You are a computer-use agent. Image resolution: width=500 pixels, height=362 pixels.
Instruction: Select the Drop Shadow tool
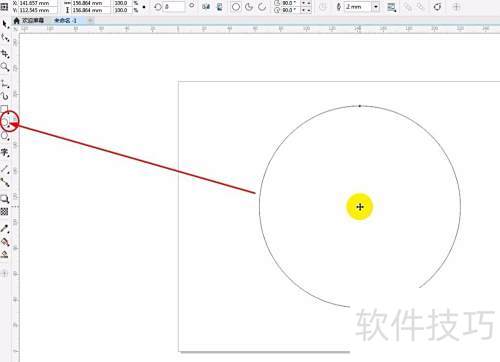[5, 199]
